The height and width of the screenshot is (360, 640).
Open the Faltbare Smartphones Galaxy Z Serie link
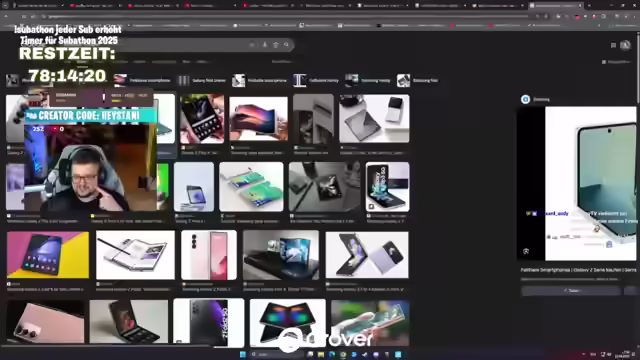pyautogui.click(x=578, y=270)
